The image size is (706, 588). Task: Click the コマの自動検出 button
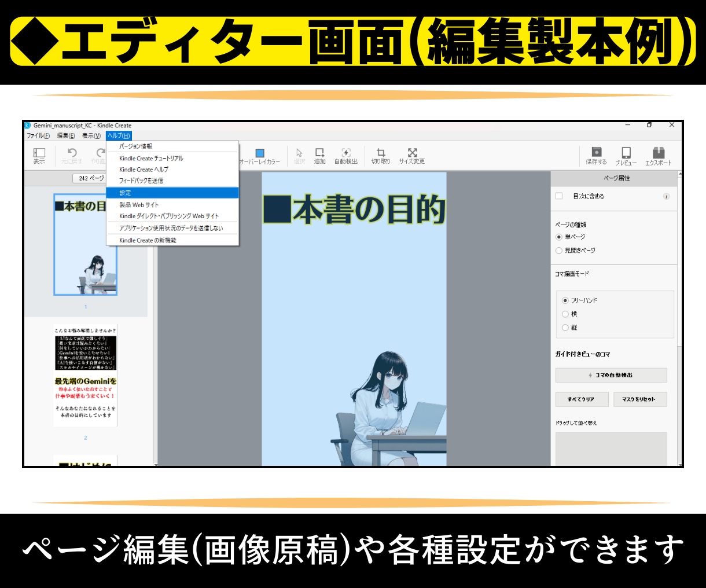[611, 375]
